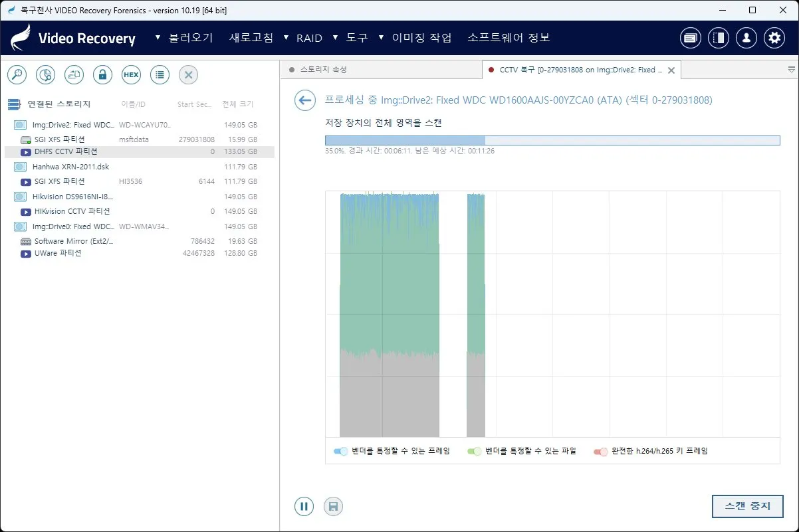The width and height of the screenshot is (799, 532).
Task: Click the UWare 파티션 icon
Action: click(x=26, y=254)
